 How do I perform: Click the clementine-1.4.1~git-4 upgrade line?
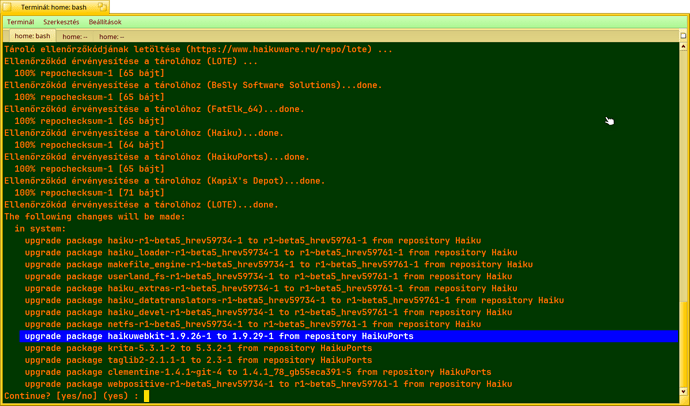pyautogui.click(x=258, y=372)
